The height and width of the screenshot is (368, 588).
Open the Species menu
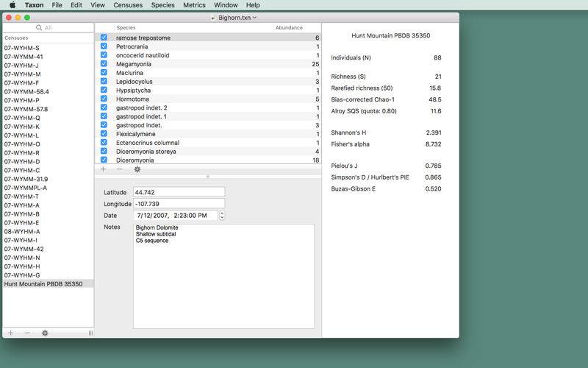pos(162,5)
